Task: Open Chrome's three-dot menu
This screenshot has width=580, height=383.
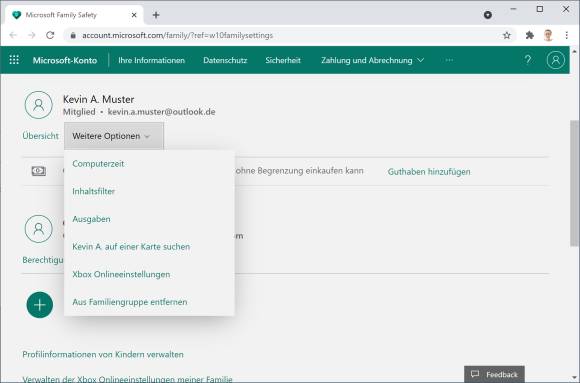Action: (566, 35)
